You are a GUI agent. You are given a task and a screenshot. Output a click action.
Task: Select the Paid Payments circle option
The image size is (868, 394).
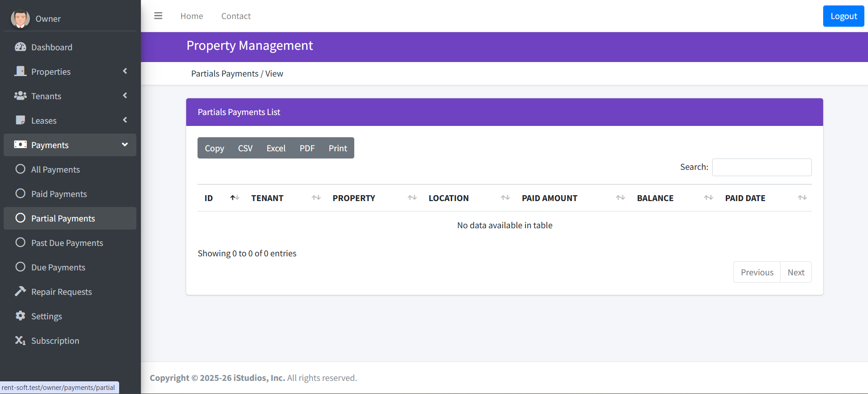[x=20, y=194]
